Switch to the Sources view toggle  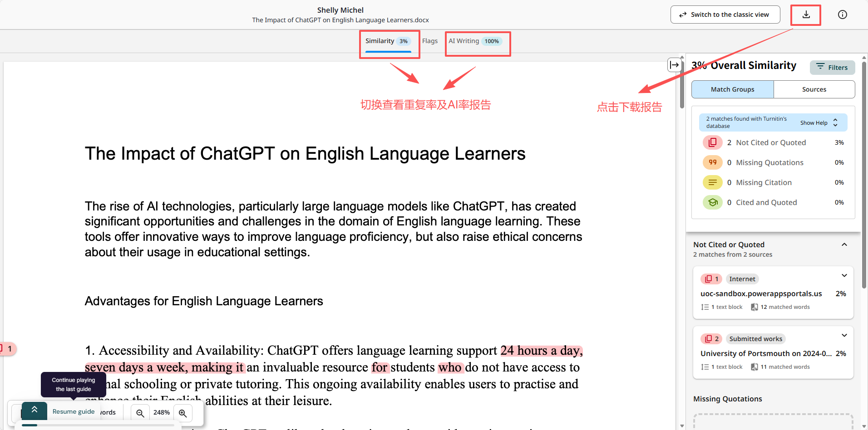click(x=814, y=89)
